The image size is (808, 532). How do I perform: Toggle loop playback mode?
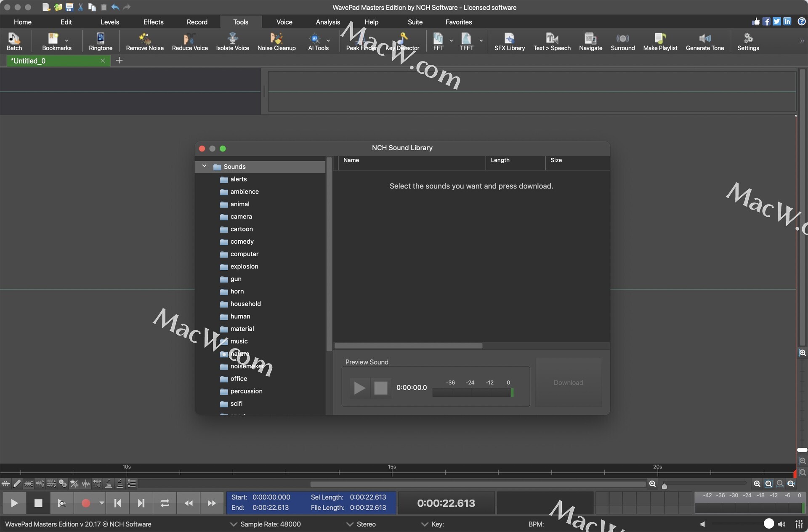pyautogui.click(x=165, y=503)
